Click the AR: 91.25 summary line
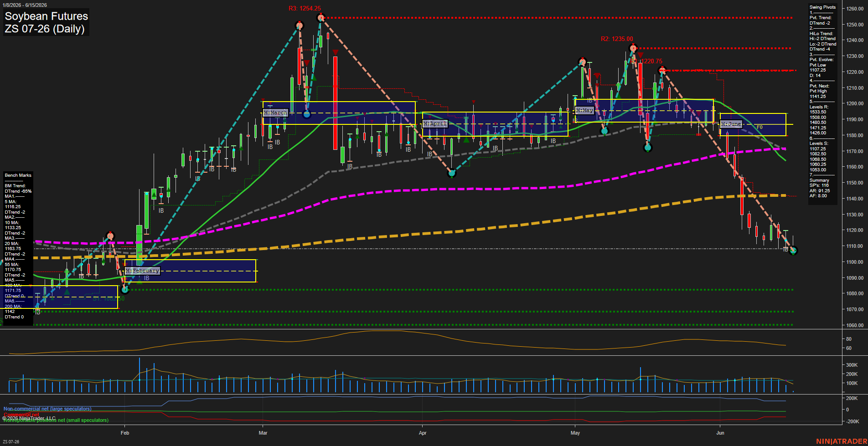Viewport: 868px width, 446px height. tap(820, 191)
